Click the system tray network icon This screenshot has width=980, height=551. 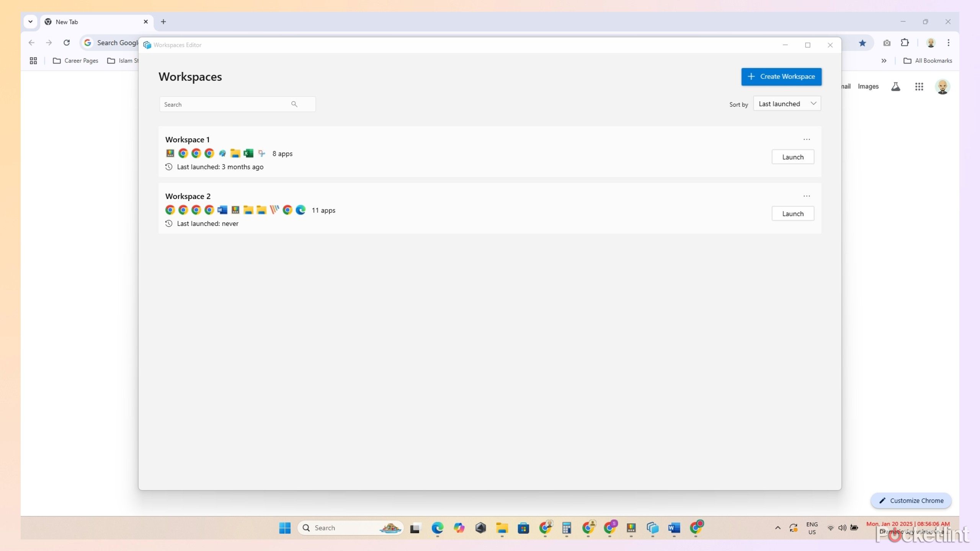(830, 527)
